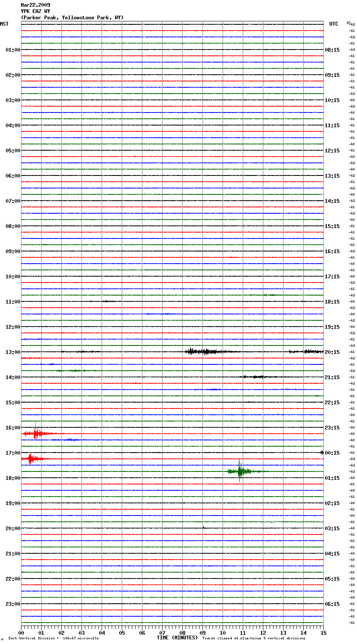Screen dimensions: 357x644
Task: Select the 20:00 MST row label
Action: point(13,529)
